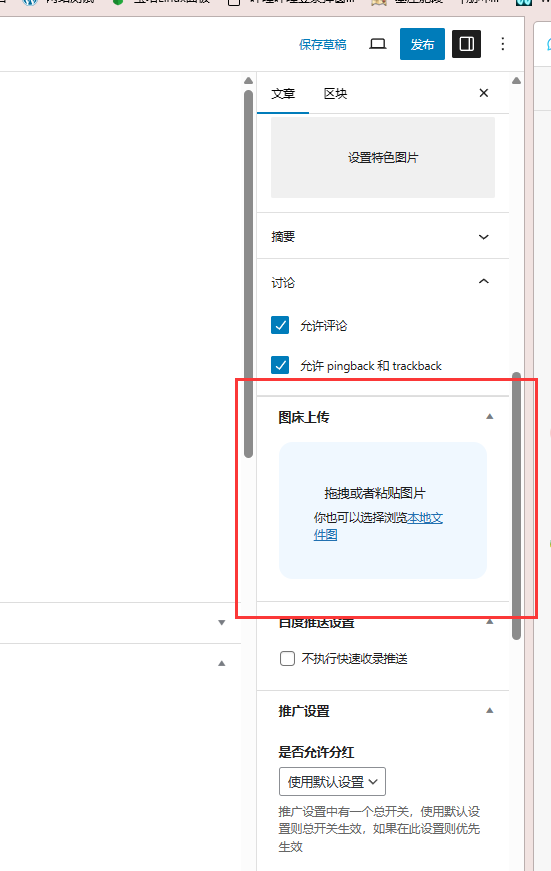Collapse the 讨论 panel

coord(383,282)
